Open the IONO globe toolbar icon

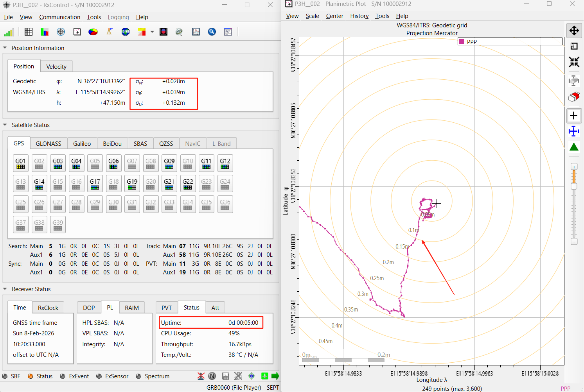tap(126, 32)
